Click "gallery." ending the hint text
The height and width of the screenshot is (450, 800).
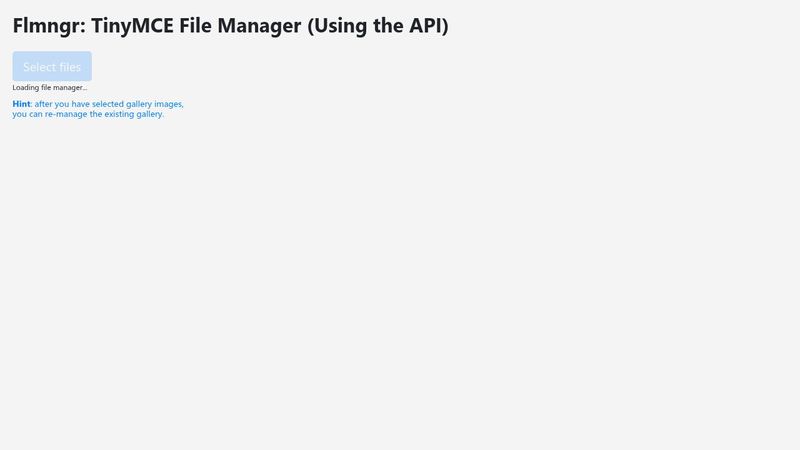pos(150,114)
